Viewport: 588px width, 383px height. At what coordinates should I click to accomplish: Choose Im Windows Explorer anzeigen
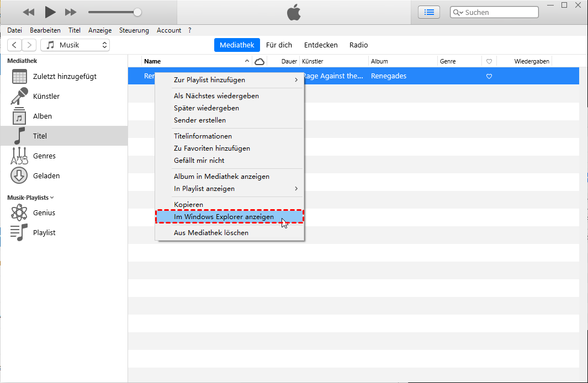point(224,217)
